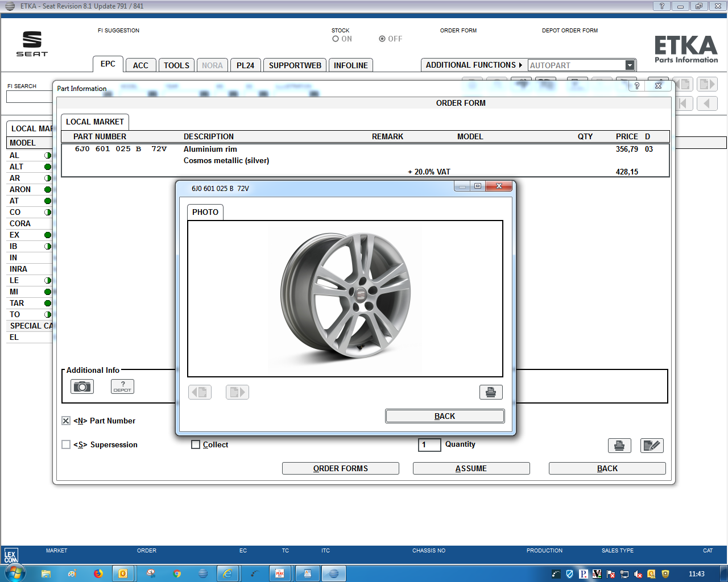Toggle the LE model indicator
The width and height of the screenshot is (728, 582).
(x=48, y=280)
